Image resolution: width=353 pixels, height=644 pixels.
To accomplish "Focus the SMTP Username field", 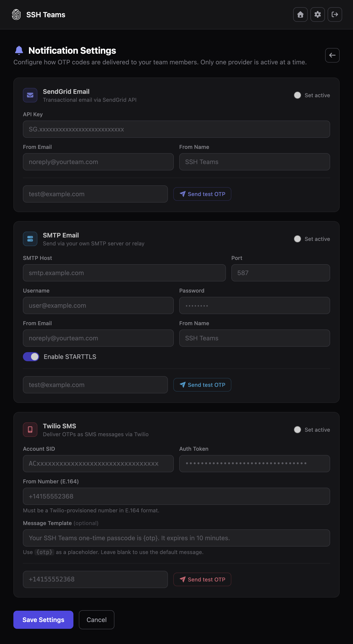I will tap(98, 305).
